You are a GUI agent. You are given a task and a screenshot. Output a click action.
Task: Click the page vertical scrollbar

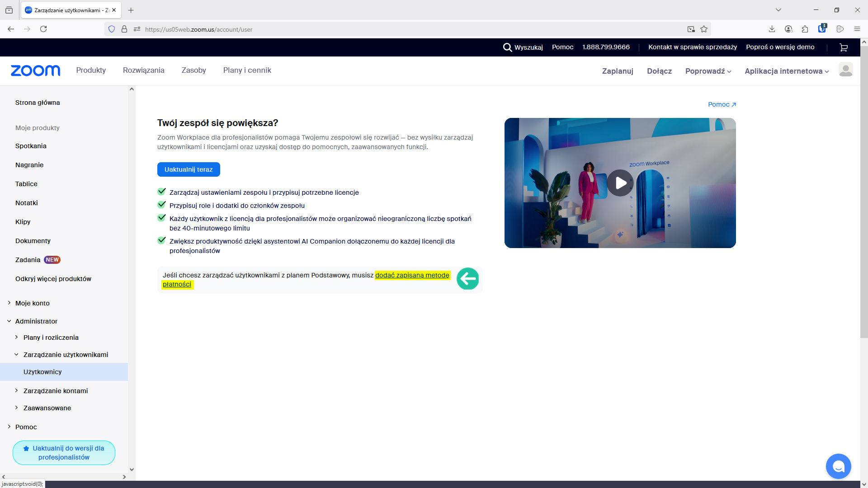864,192
